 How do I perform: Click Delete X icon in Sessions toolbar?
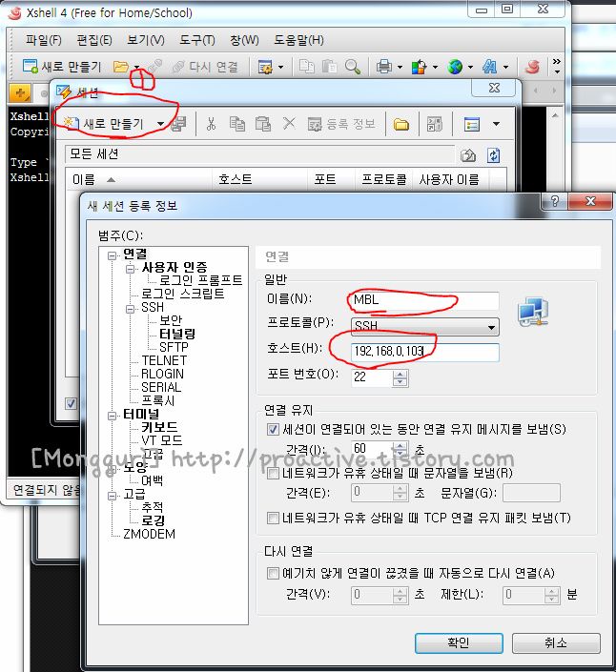pyautogui.click(x=289, y=123)
